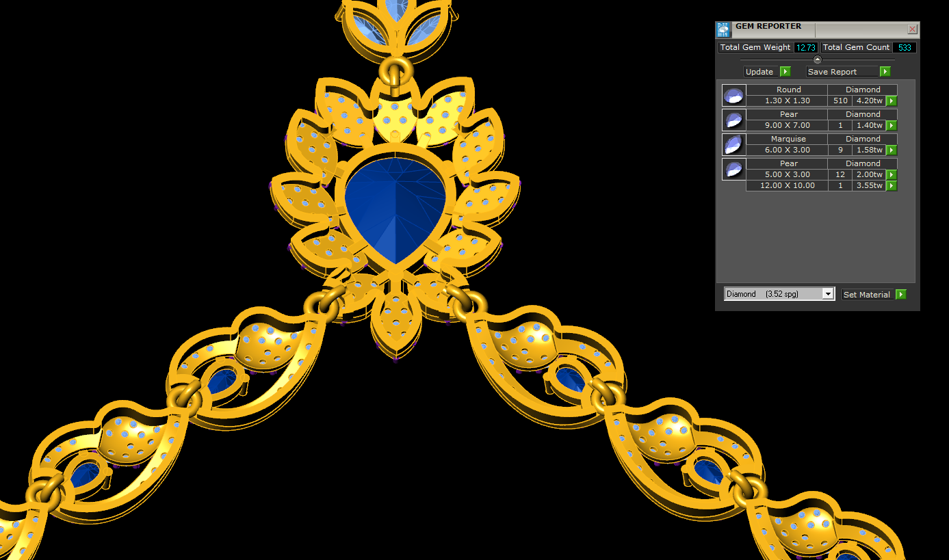Click the Total Gem Weight value 12.73
Image resolution: width=949 pixels, height=560 pixels.
pos(806,47)
